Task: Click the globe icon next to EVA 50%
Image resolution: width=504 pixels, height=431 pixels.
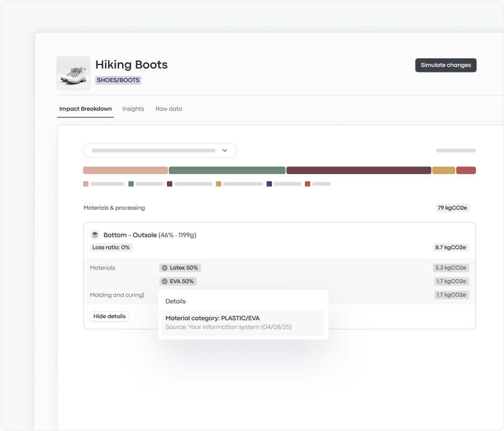Action: (x=165, y=281)
